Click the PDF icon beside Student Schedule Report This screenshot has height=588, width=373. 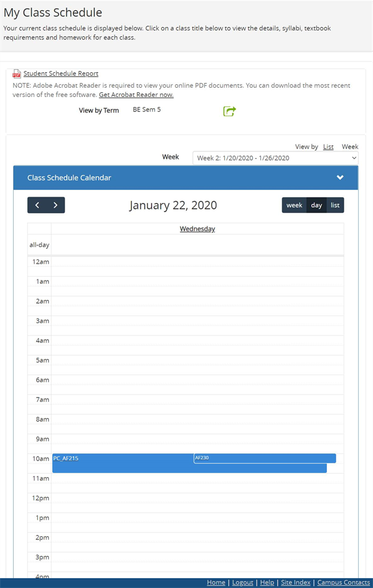pos(17,73)
